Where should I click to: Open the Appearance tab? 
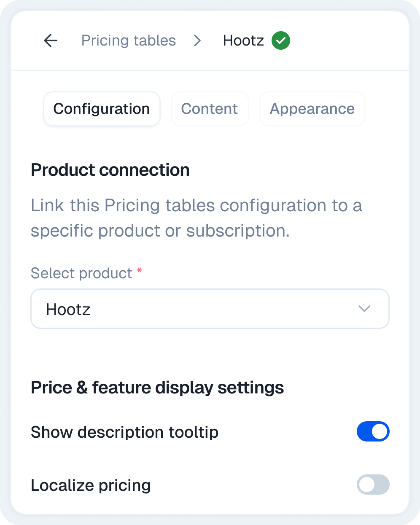(x=312, y=109)
